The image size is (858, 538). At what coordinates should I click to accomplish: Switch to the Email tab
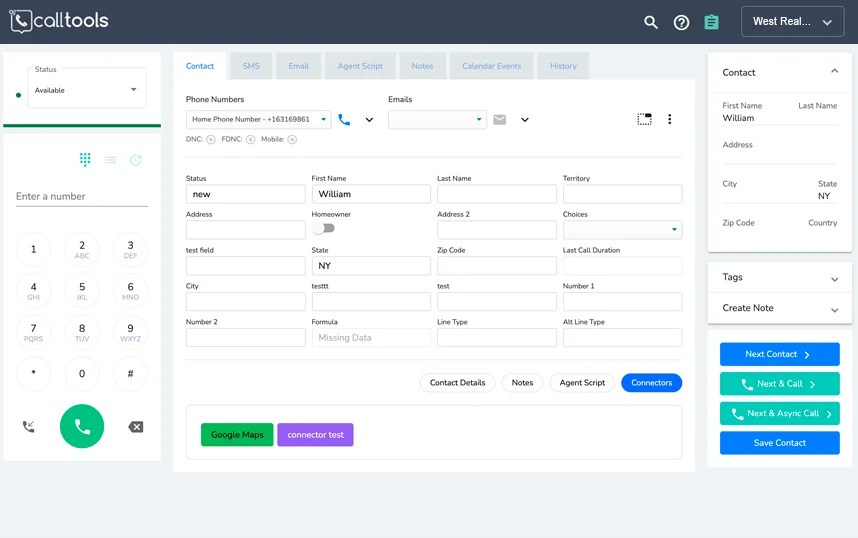(298, 66)
